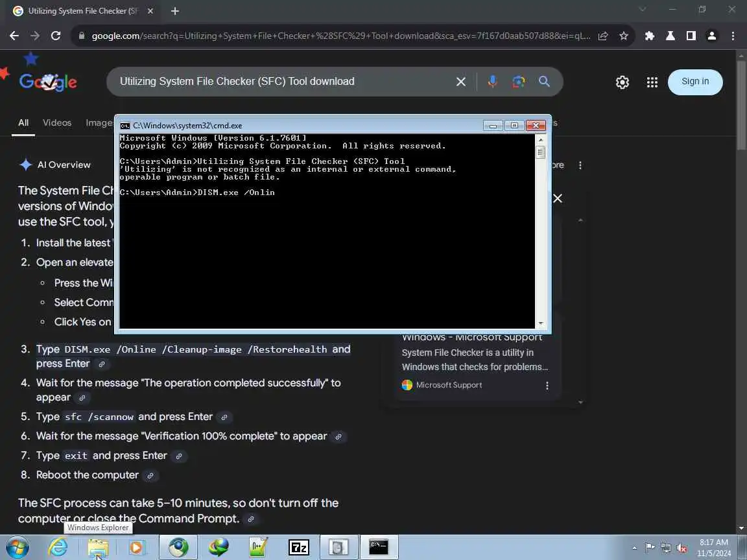Open the Windows Start orb

coord(17,547)
